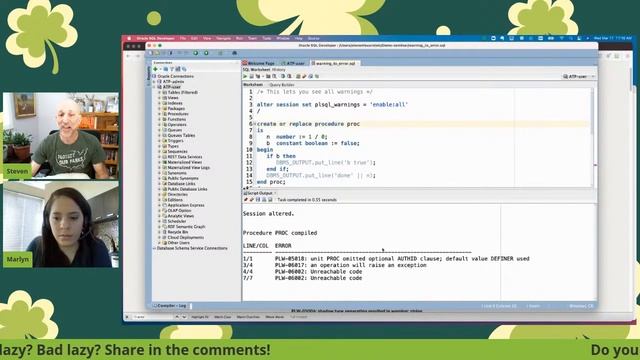Click the green Back navigation arrow
Viewport: 640px width, 360px height.
(196, 53)
